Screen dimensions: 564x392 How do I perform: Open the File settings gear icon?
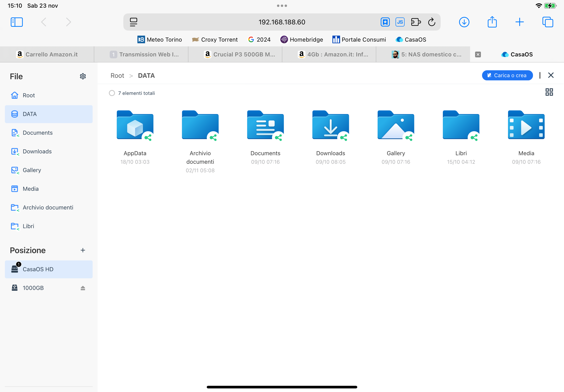pyautogui.click(x=83, y=76)
